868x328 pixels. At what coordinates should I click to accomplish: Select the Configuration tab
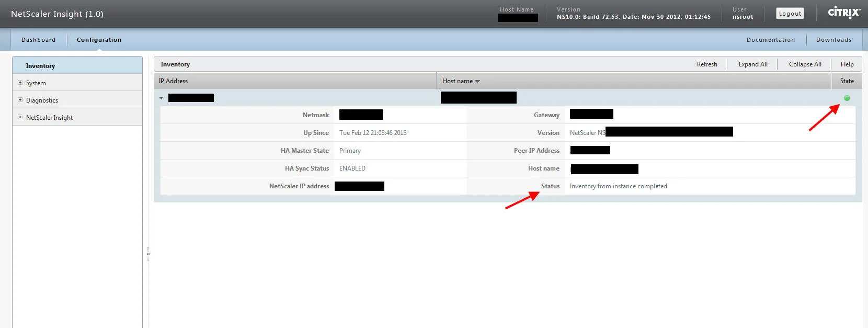99,40
